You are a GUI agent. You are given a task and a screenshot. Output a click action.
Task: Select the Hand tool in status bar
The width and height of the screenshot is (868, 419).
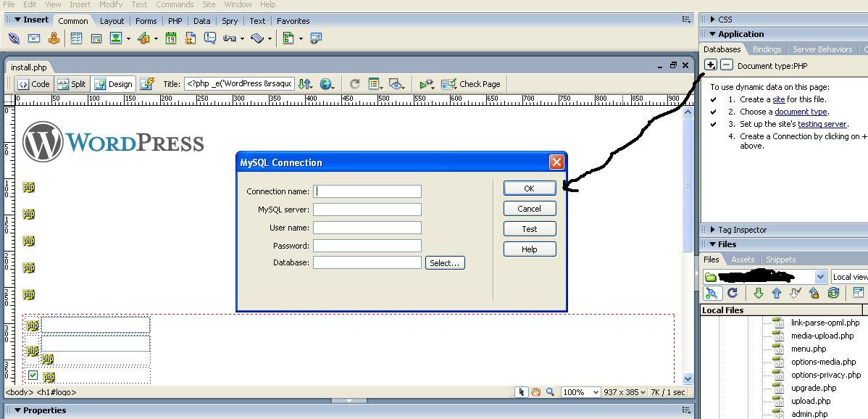[536, 392]
